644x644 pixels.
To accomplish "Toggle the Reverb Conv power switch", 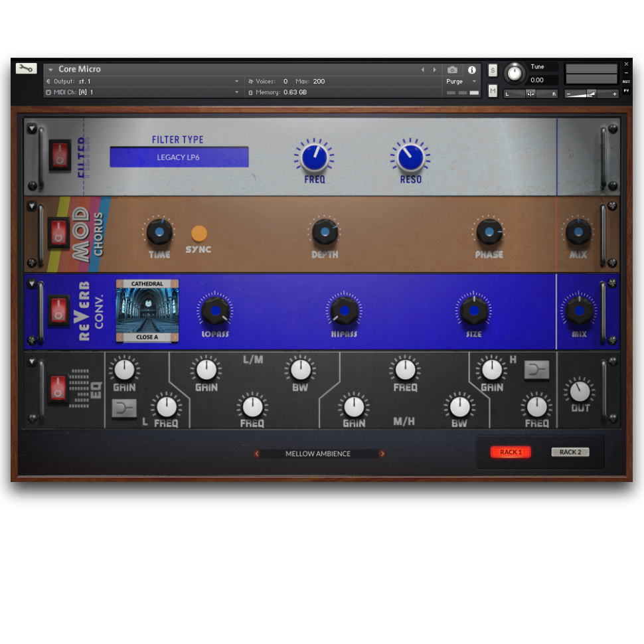I will [x=58, y=311].
